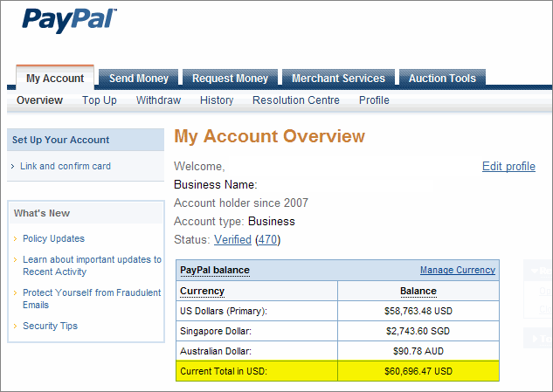Go to the Merchant Services tab
The image size is (553, 392).
338,78
